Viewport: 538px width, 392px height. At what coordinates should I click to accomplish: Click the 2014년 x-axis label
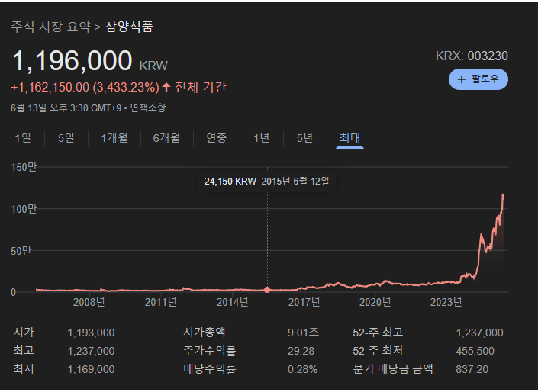[232, 302]
